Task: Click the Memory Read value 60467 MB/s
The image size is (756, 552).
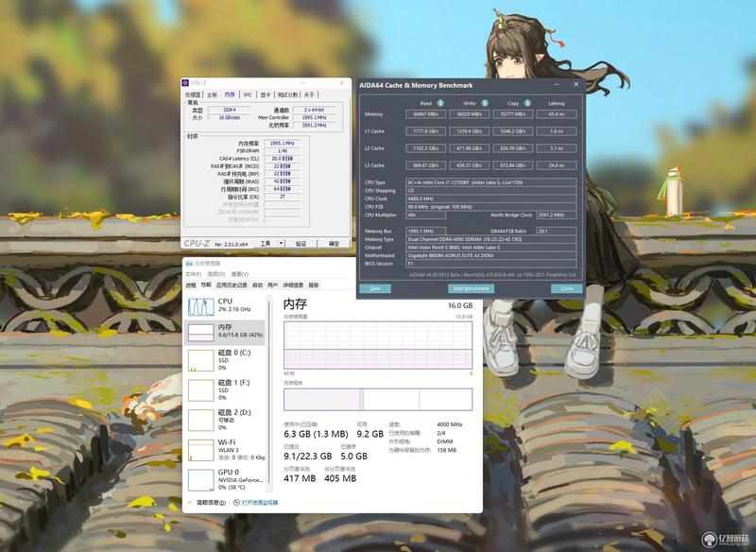Action: [x=426, y=114]
